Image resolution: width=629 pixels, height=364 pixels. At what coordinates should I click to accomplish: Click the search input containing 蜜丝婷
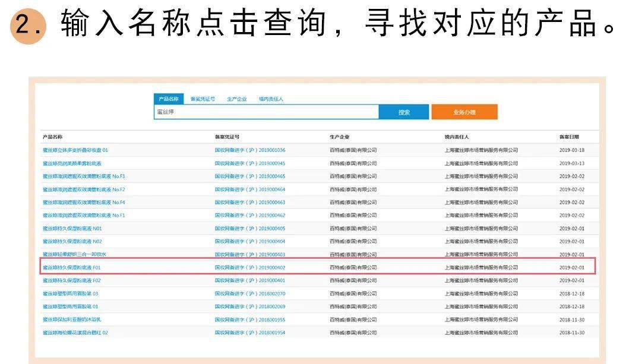(x=266, y=112)
